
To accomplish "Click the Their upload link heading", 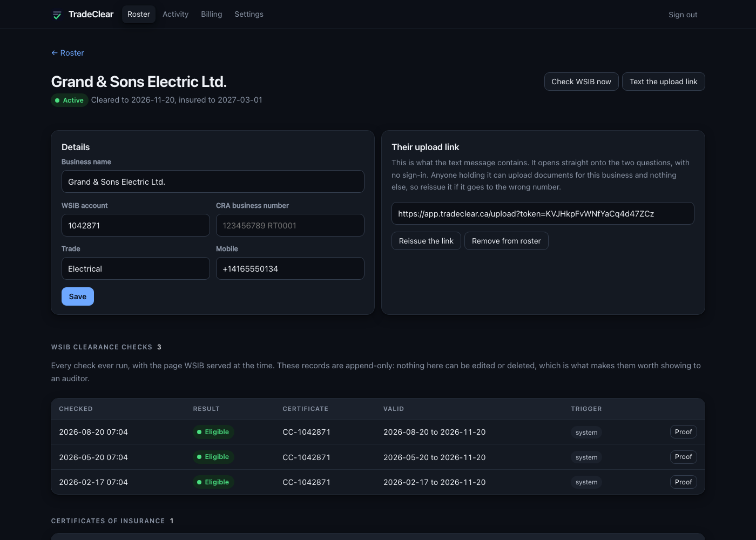I will (425, 147).
